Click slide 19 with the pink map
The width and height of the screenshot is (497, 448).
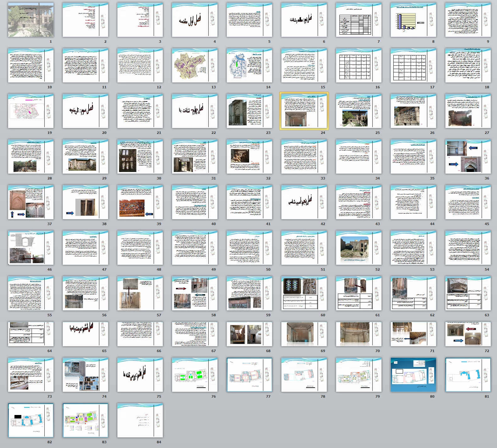31,111
